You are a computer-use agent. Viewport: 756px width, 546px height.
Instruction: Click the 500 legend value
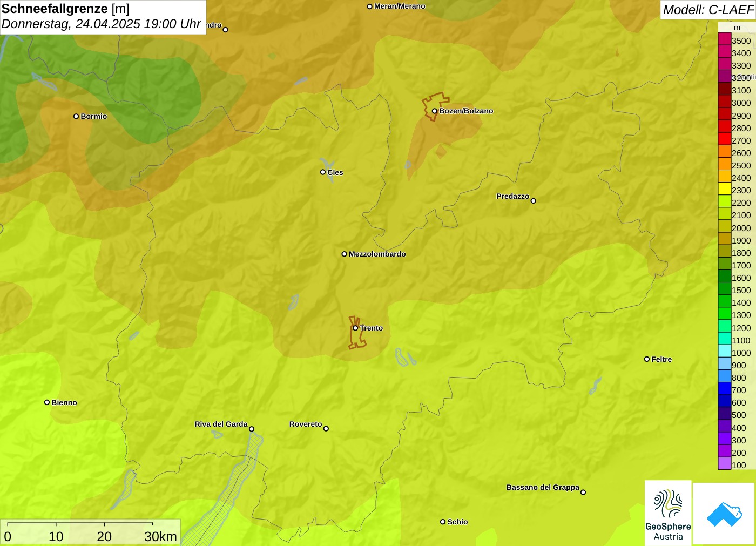point(739,415)
